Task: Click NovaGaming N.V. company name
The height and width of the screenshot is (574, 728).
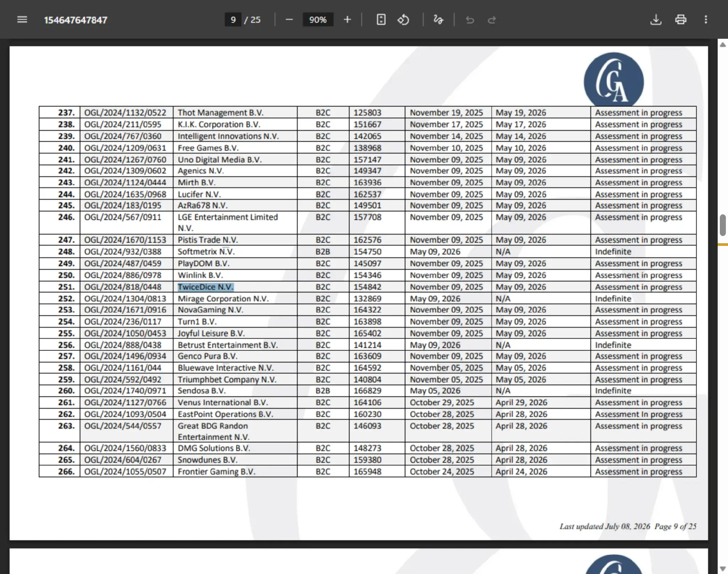Action: [x=211, y=310]
